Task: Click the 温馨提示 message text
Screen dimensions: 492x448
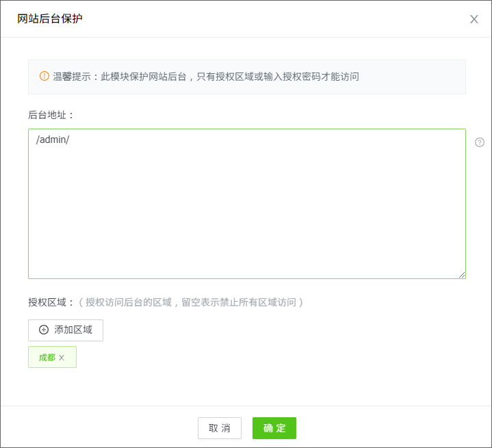Action: tap(205, 77)
